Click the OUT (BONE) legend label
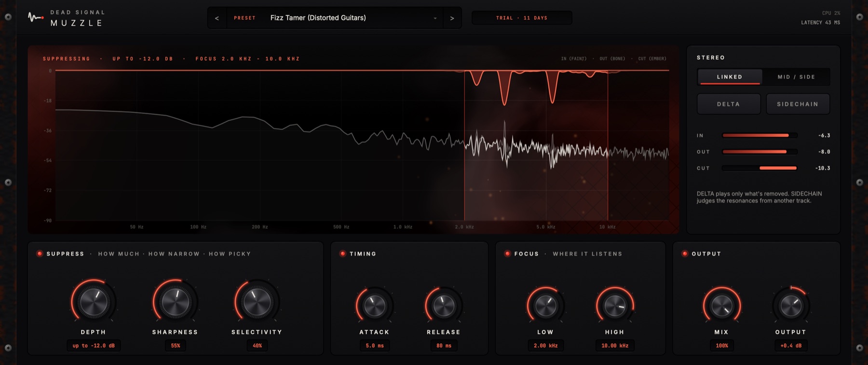The width and height of the screenshot is (868, 365). [x=612, y=58]
